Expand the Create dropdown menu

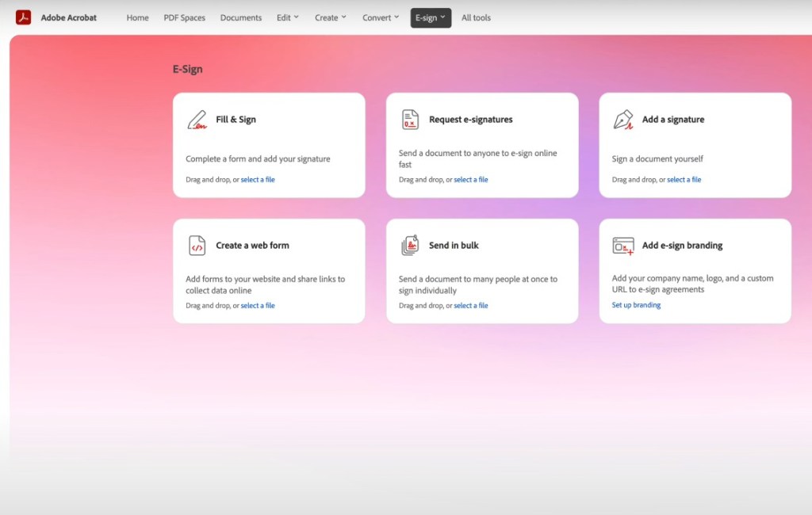click(330, 17)
